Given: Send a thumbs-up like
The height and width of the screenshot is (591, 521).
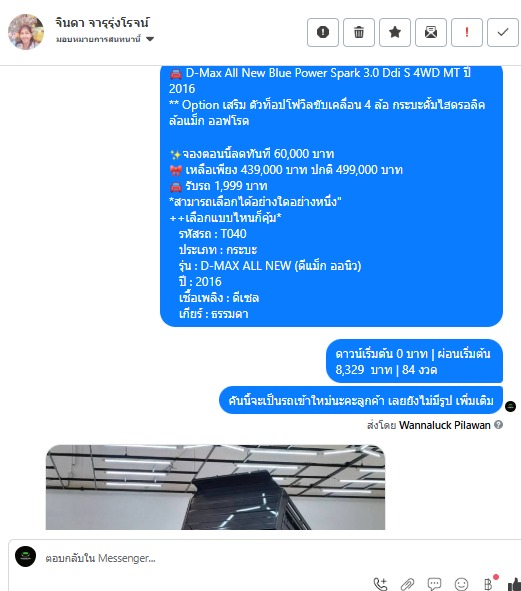Looking at the screenshot, I should point(514,584).
